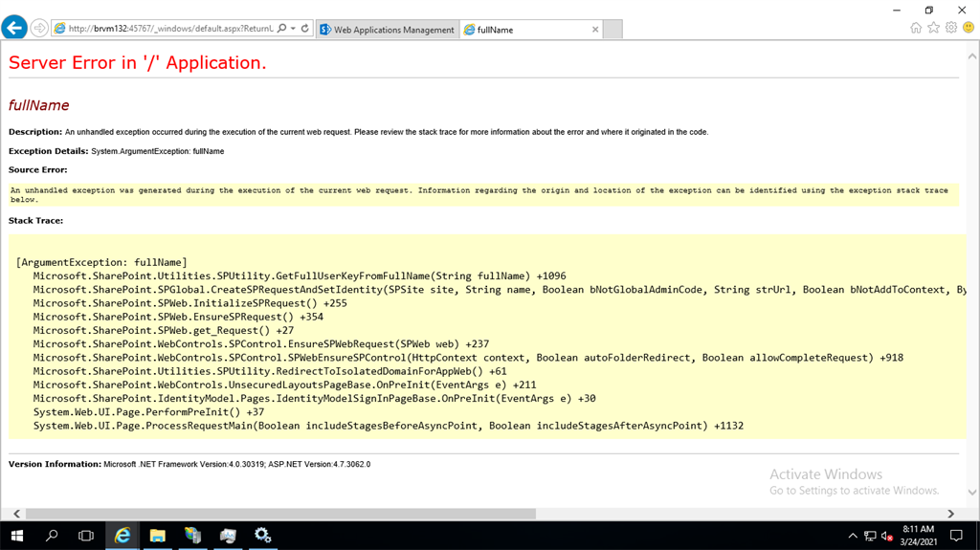Click the yellow Source Error message box

483,195
